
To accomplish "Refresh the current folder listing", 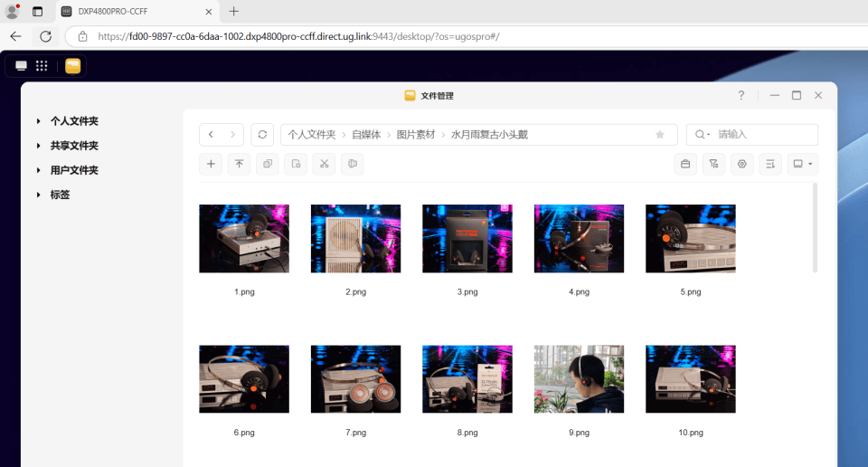I will [x=262, y=135].
